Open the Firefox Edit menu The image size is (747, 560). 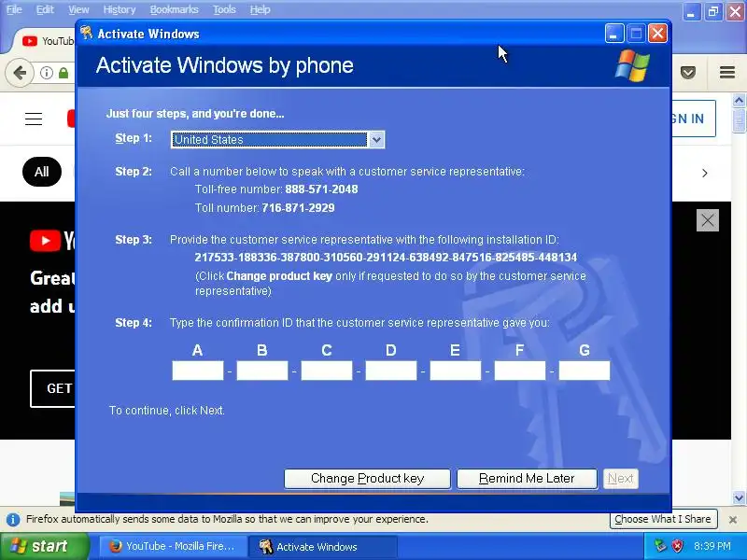pos(45,9)
